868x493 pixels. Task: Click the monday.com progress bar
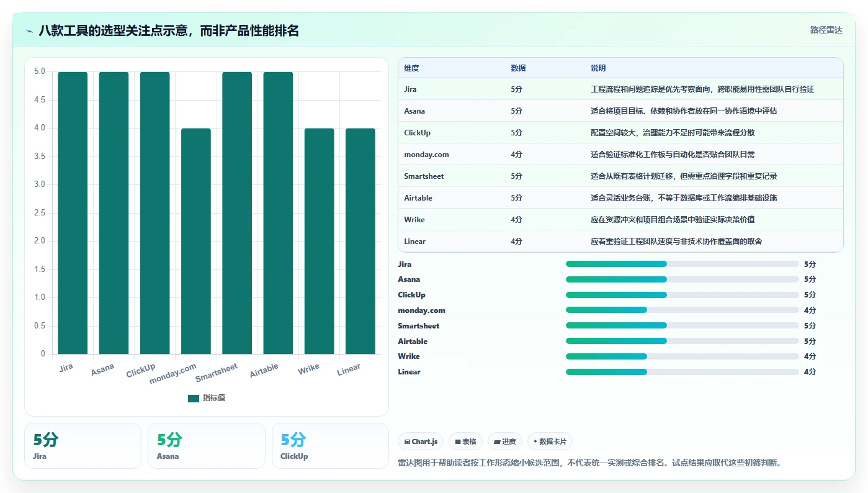point(682,310)
